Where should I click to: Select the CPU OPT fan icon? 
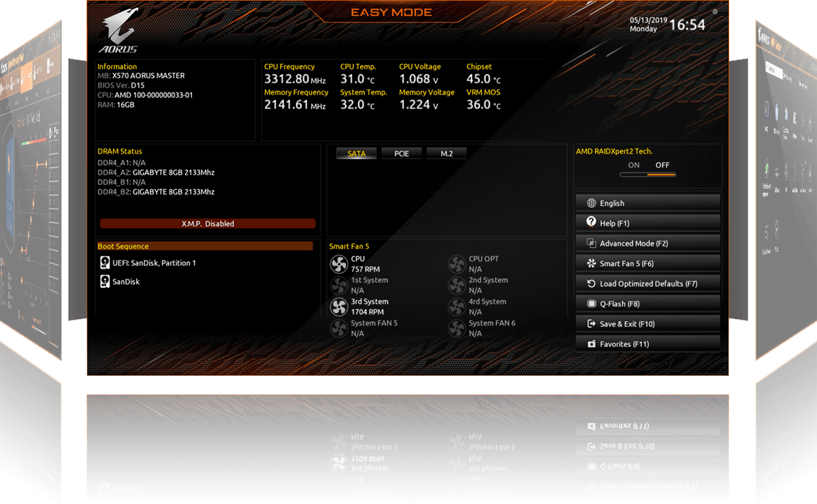tap(457, 264)
